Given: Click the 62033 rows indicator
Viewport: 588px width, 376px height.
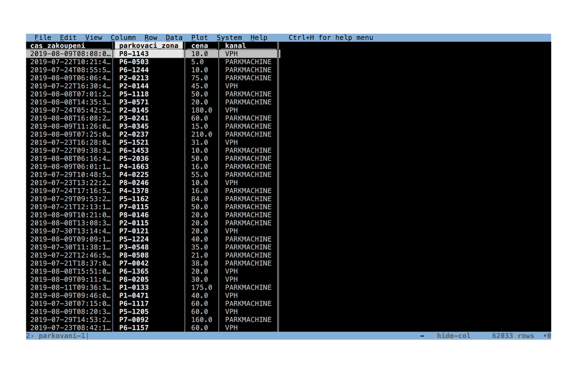Looking at the screenshot, I should (x=513, y=336).
